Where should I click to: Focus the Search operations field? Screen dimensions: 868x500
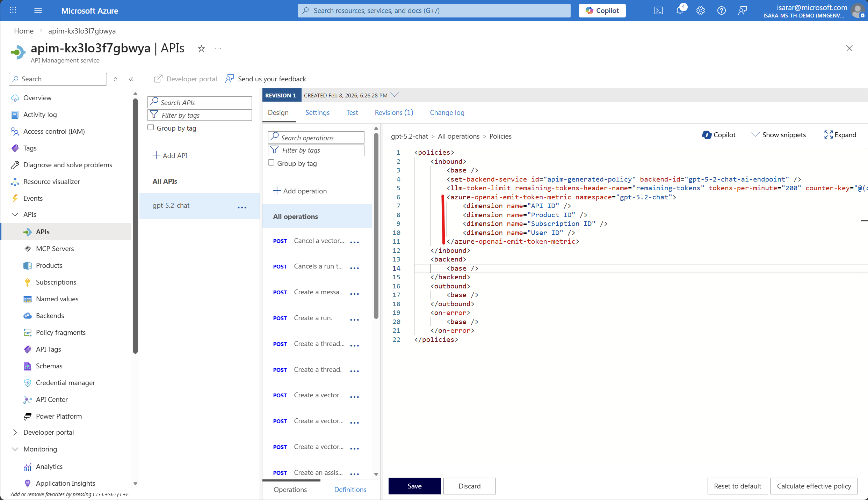[x=316, y=138]
